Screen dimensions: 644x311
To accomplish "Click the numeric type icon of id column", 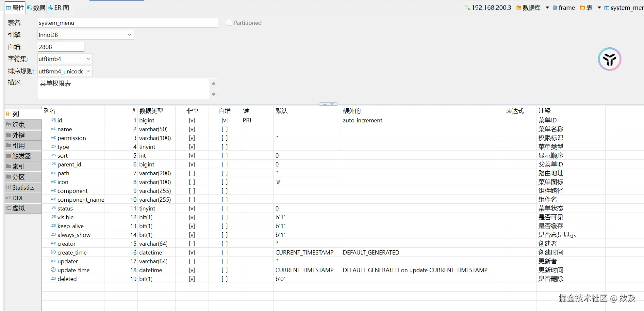I will [x=53, y=120].
